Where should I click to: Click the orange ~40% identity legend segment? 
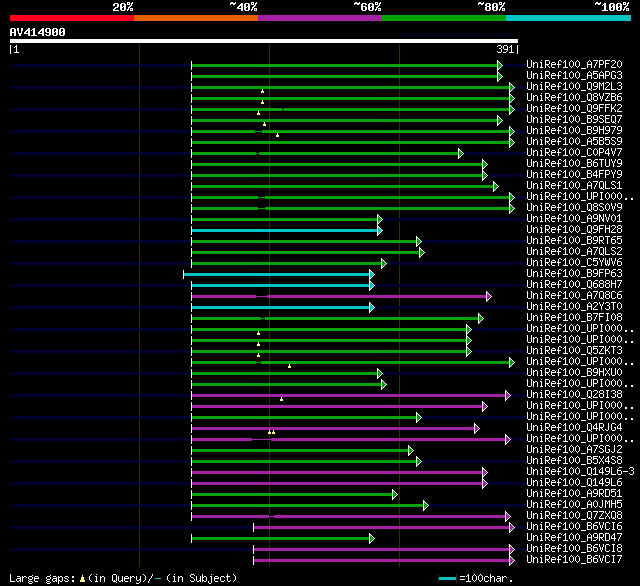[x=196, y=18]
